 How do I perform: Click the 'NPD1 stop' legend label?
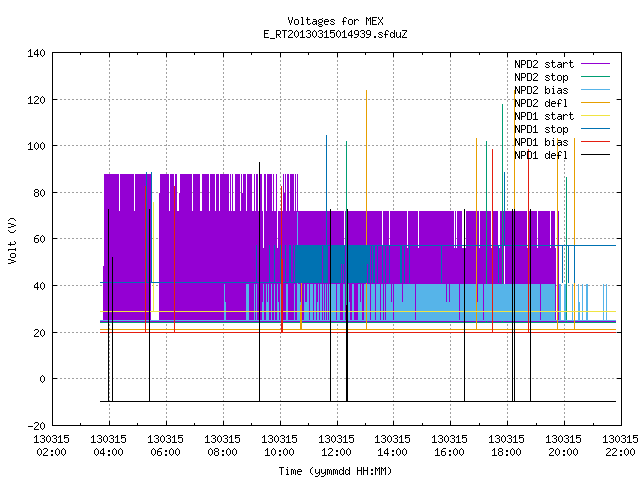[x=541, y=129]
